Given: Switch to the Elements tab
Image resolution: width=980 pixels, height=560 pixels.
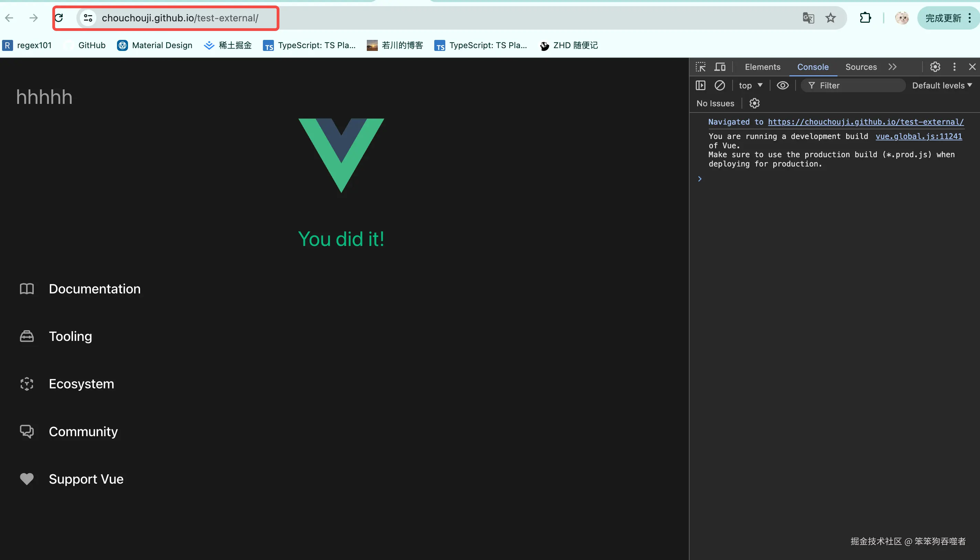Looking at the screenshot, I should (763, 67).
